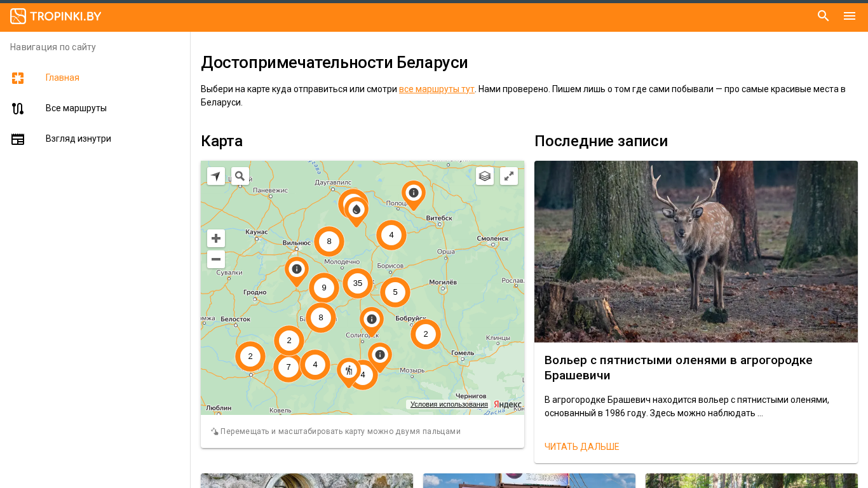This screenshot has width=868, height=488.
Task: Toggle the hamburger navigation menu
Action: 850,16
